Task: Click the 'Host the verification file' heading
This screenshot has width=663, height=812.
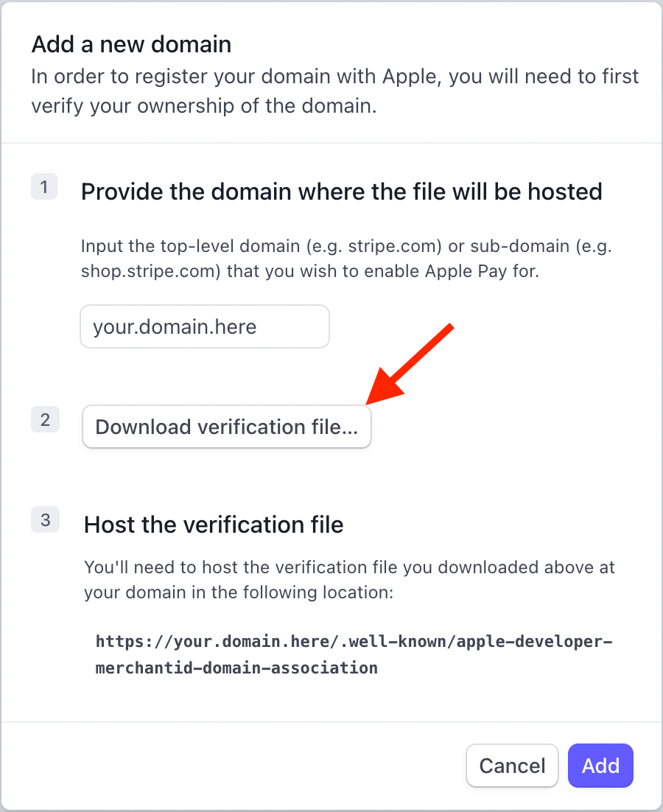Action: 214,525
